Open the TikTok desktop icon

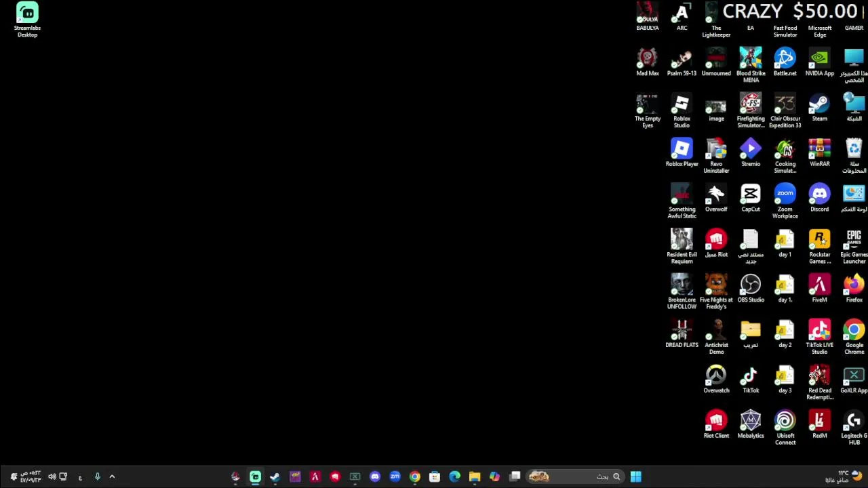[751, 380]
